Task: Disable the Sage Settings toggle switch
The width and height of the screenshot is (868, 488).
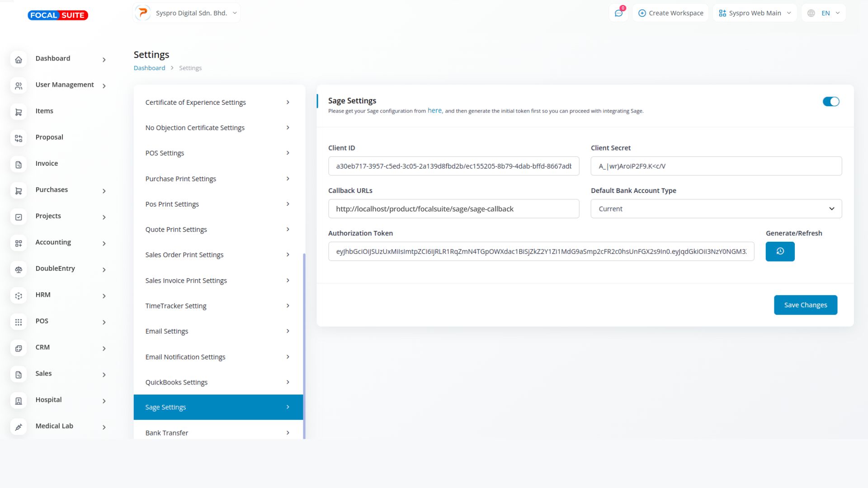Action: (830, 102)
